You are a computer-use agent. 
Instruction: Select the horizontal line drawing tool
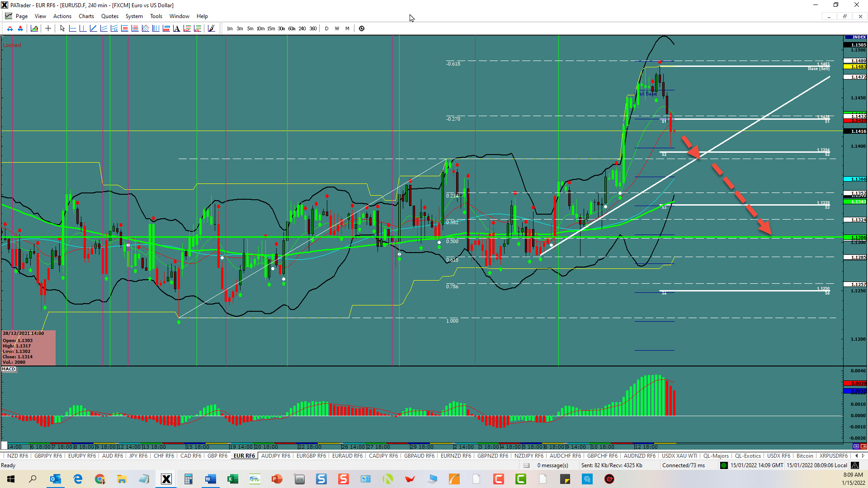click(x=73, y=28)
